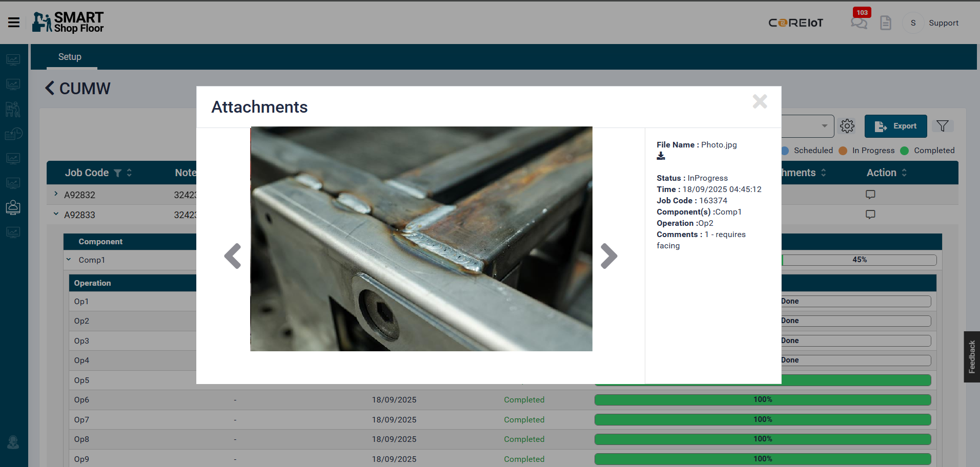Screen dimensions: 980x467
Task: Open comment action for job A92832
Action: tap(870, 195)
